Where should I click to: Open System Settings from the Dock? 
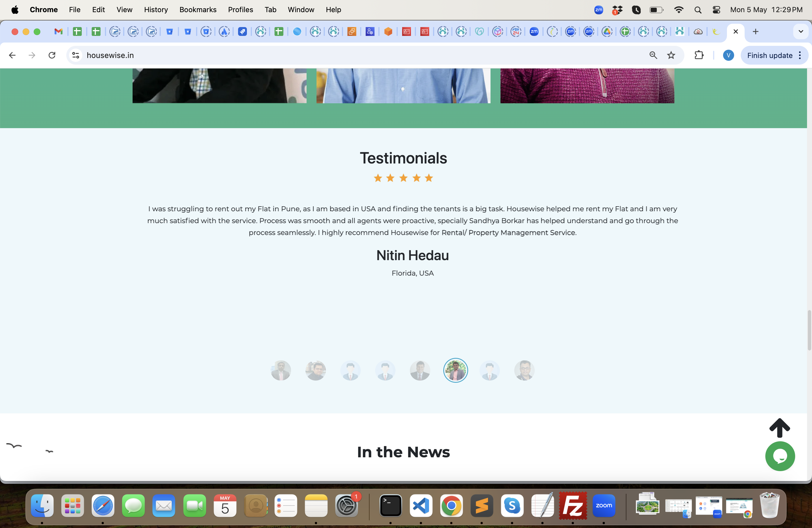pos(347,505)
